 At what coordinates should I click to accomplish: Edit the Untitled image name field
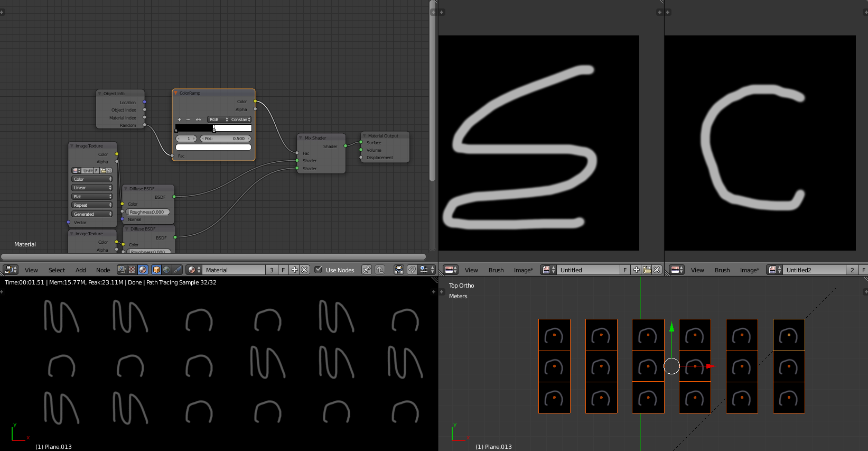(x=588, y=270)
